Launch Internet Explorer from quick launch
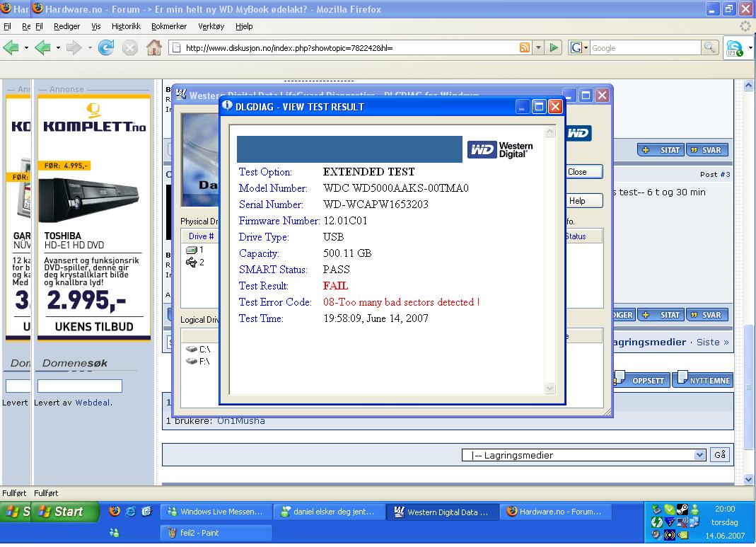The image size is (756, 547). (x=130, y=512)
